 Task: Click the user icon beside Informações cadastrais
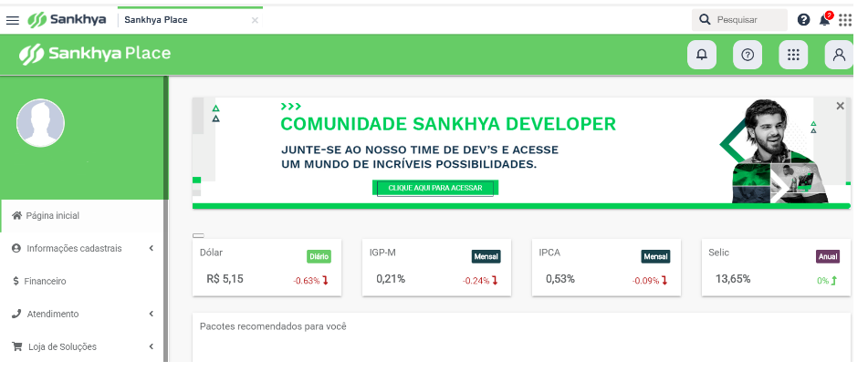(16, 248)
